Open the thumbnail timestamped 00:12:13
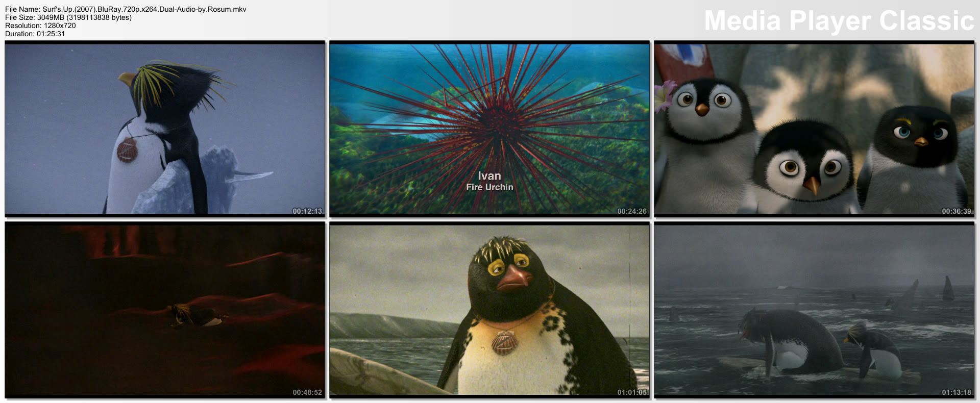The height and width of the screenshot is (403, 980). coord(165,129)
